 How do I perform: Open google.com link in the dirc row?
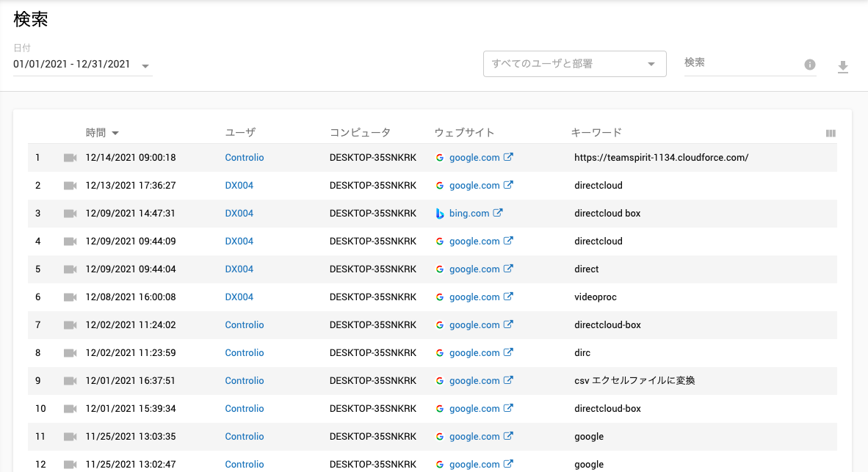[474, 353]
